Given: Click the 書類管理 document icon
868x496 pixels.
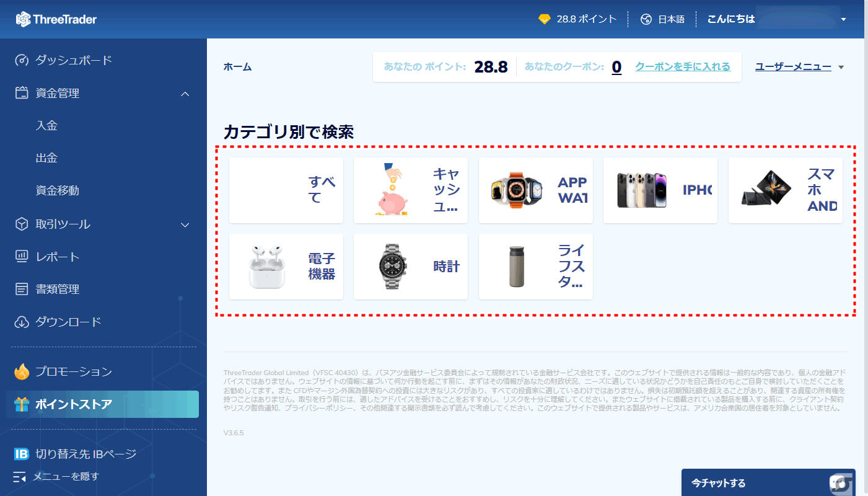Looking at the screenshot, I should pyautogui.click(x=22, y=289).
